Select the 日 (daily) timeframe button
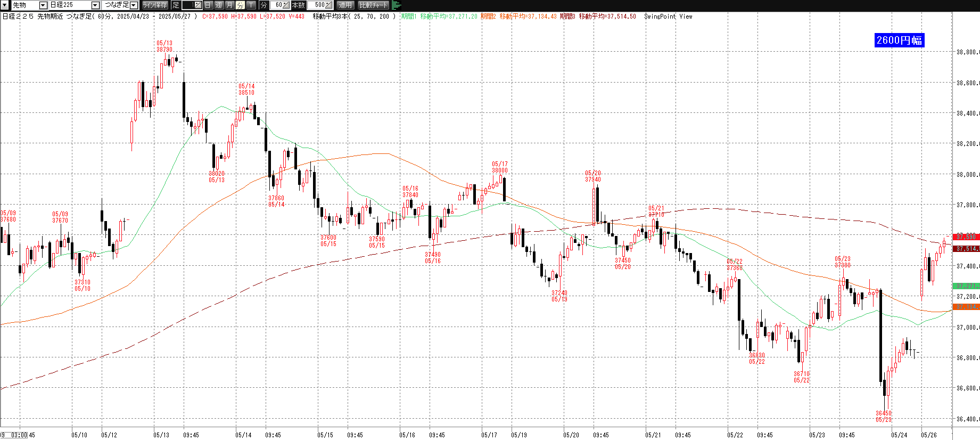The image size is (980, 440). coord(208,5)
